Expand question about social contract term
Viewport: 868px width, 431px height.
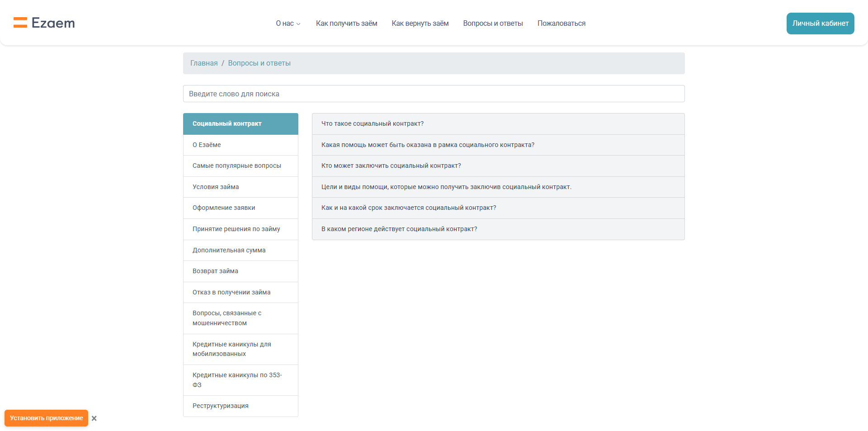coord(409,208)
